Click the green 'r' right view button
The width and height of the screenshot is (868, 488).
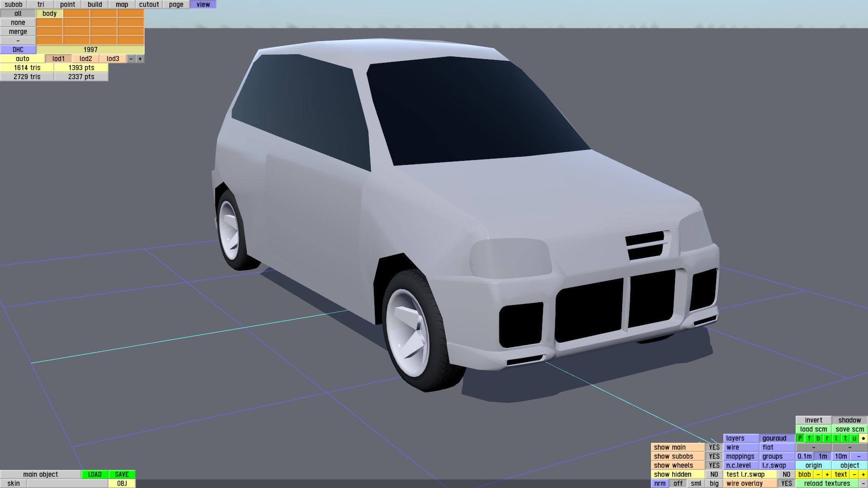tap(827, 438)
